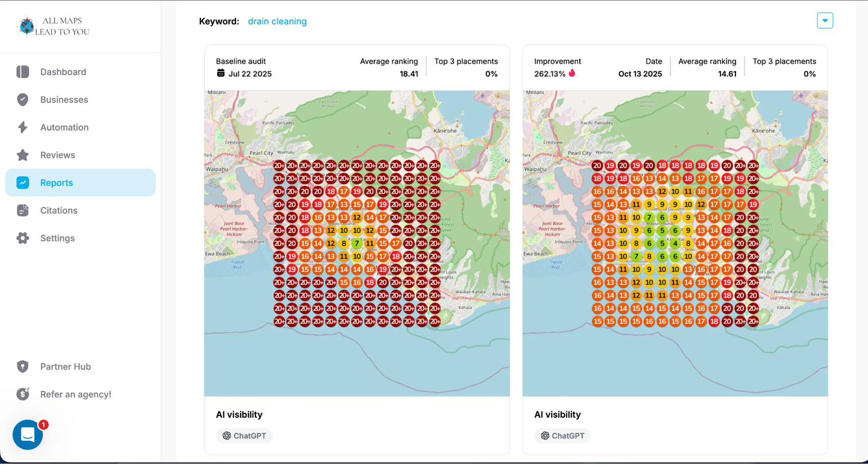Click the Partner Hub shield icon
868x466 pixels.
[x=22, y=367]
